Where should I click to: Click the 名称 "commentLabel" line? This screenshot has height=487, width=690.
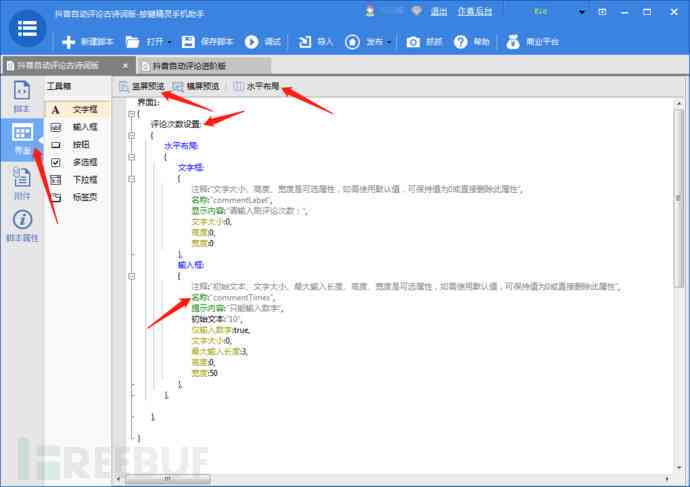pyautogui.click(x=232, y=200)
